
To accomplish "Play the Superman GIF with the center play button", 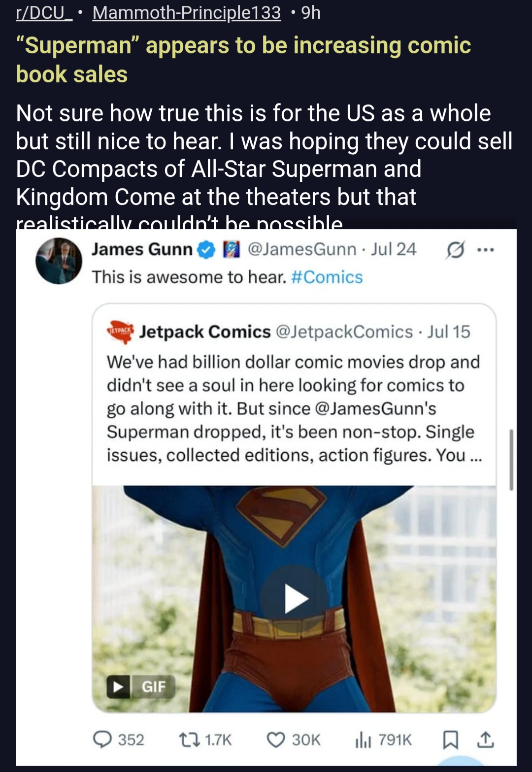I will pyautogui.click(x=295, y=599).
